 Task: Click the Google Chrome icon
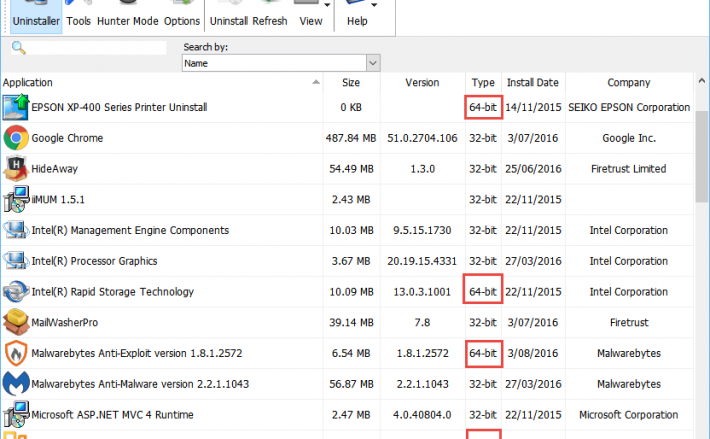click(x=16, y=138)
